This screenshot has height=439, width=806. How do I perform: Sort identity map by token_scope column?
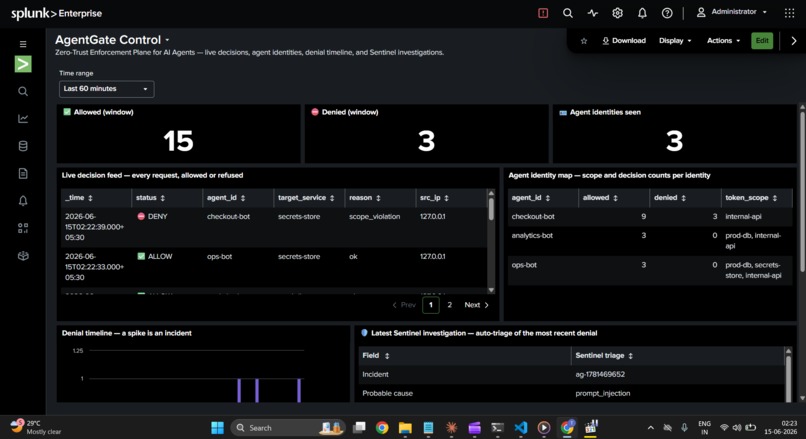coord(751,198)
